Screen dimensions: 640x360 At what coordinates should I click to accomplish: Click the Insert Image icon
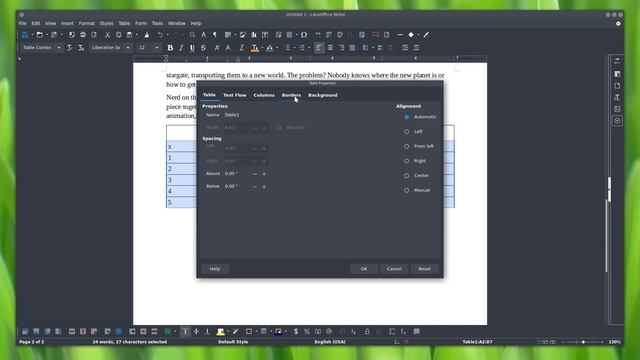243,35
